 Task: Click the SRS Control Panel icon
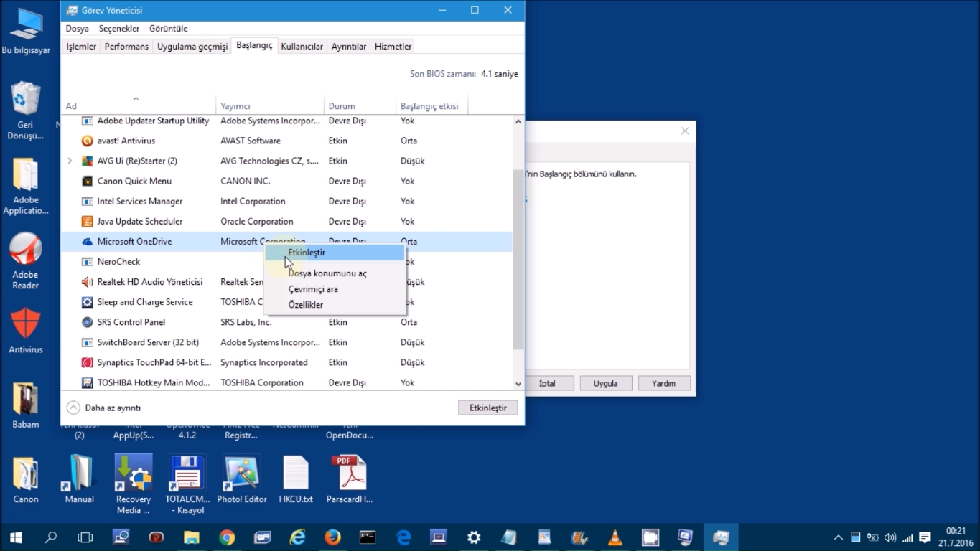click(88, 322)
